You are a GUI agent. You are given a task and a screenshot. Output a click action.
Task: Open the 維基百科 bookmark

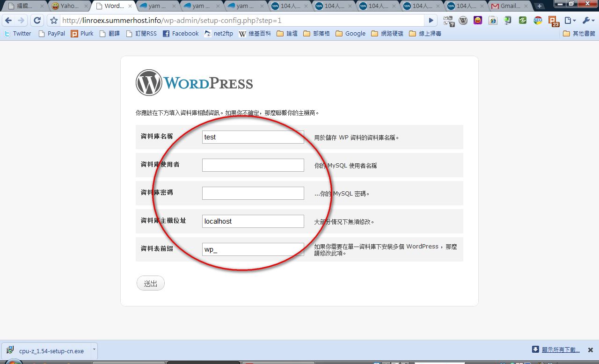click(255, 34)
